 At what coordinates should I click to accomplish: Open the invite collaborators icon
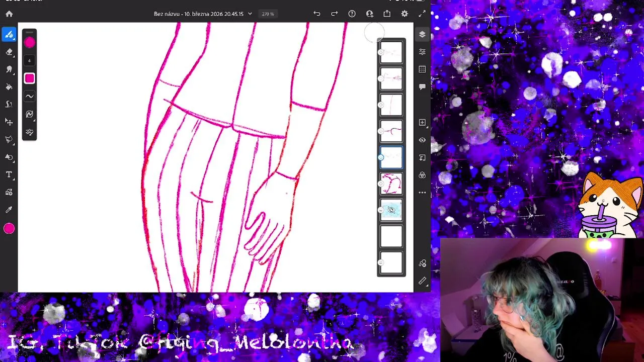pos(369,14)
